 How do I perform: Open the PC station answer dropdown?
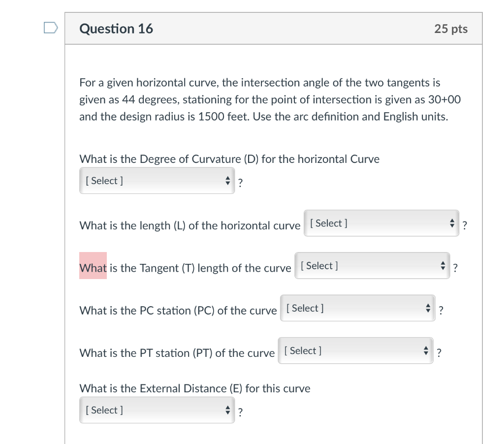pos(349,308)
